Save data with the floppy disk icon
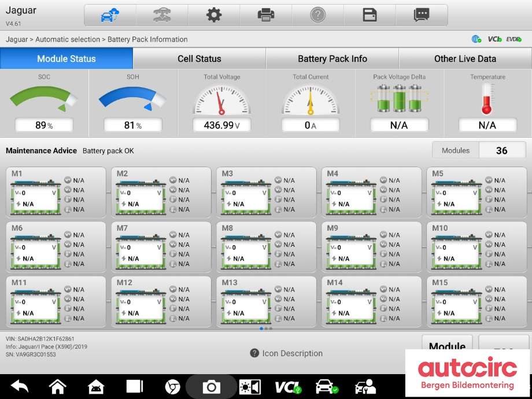532x399 pixels. coord(370,15)
